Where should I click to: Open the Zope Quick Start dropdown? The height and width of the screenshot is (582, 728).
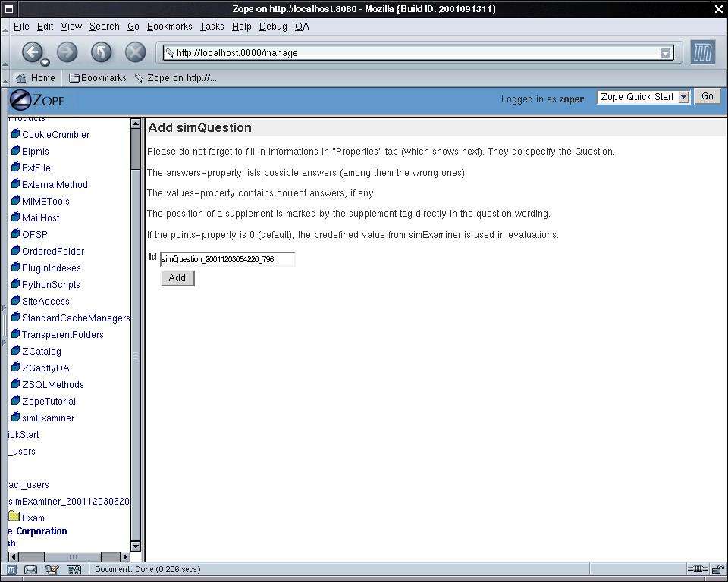click(643, 97)
